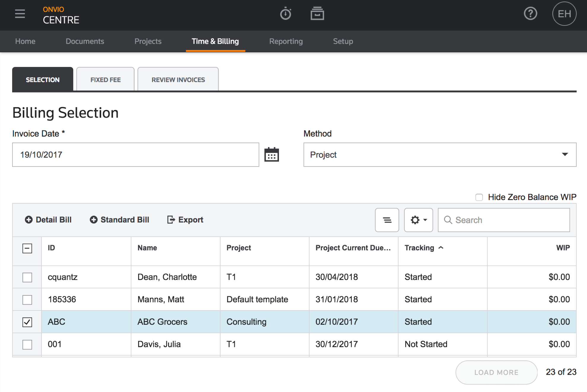587x392 pixels.
Task: Check the cquantz row checkbox
Action: [27, 277]
